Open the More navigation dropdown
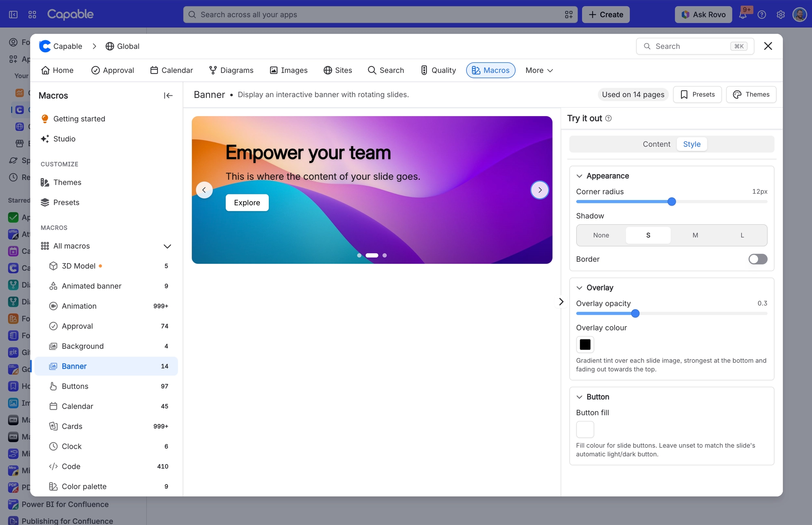 click(539, 71)
